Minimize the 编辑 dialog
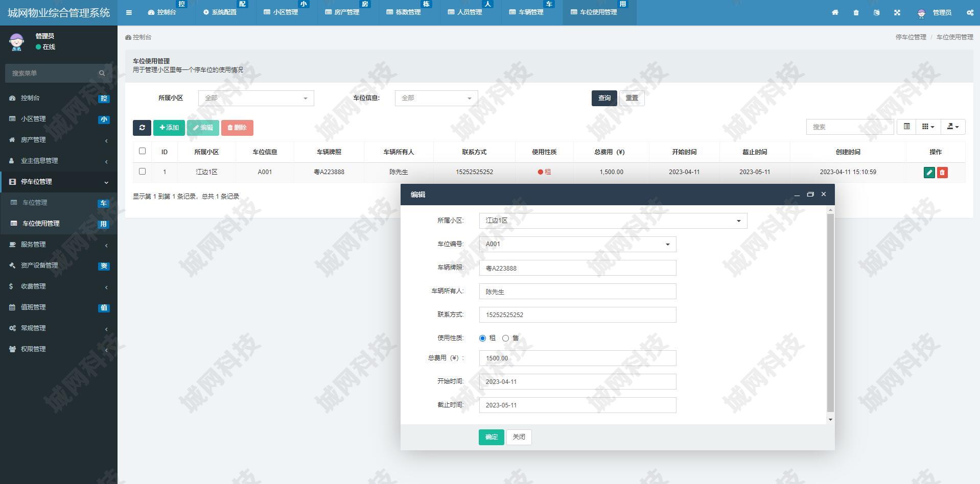The width and height of the screenshot is (980, 484). [797, 195]
